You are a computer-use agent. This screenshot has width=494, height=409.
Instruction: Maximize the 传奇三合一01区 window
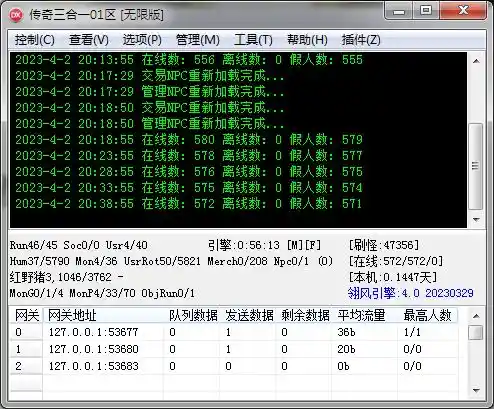tap(426, 11)
